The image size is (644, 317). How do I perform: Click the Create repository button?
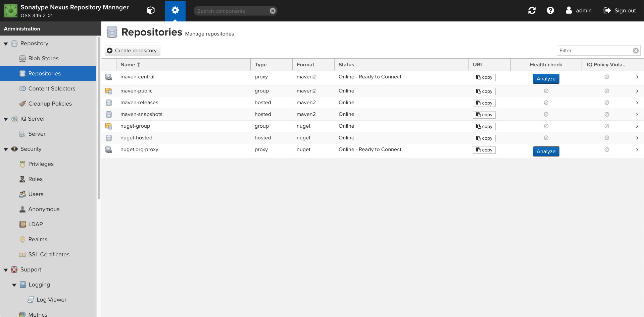[x=133, y=51]
